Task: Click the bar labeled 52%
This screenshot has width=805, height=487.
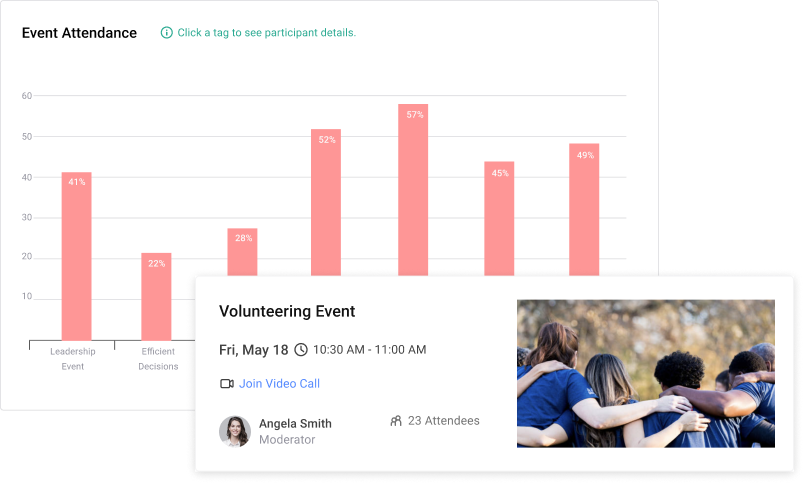Action: [x=326, y=200]
